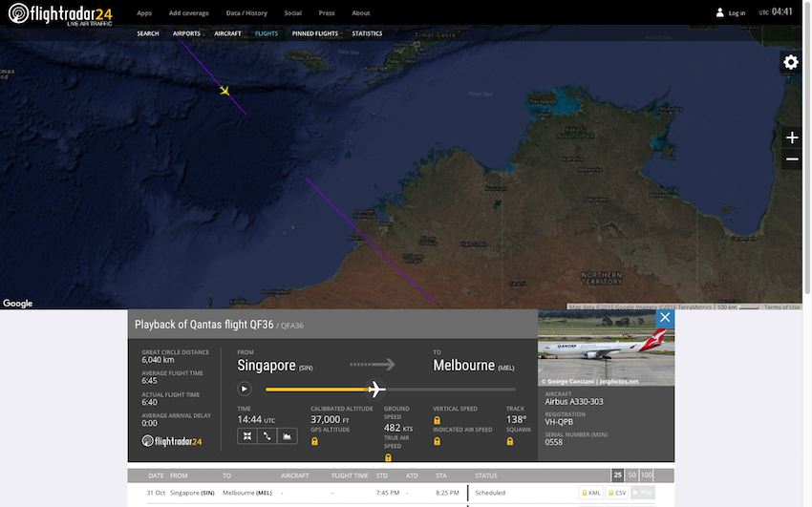
Task: Click the Scheduled status in the 31 Oct row
Action: tap(490, 493)
